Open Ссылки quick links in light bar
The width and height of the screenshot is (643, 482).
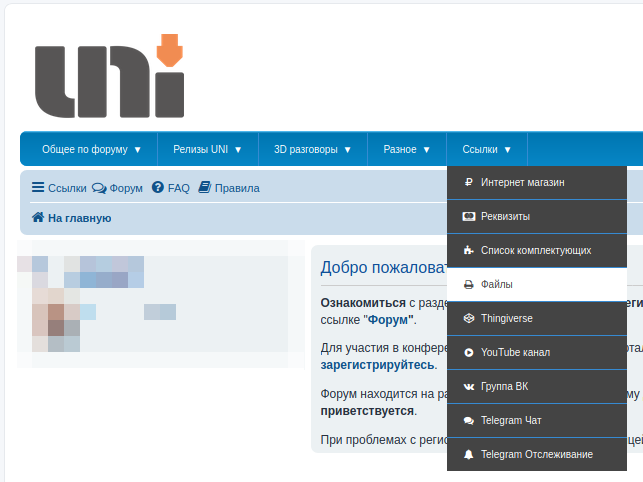click(x=67, y=188)
